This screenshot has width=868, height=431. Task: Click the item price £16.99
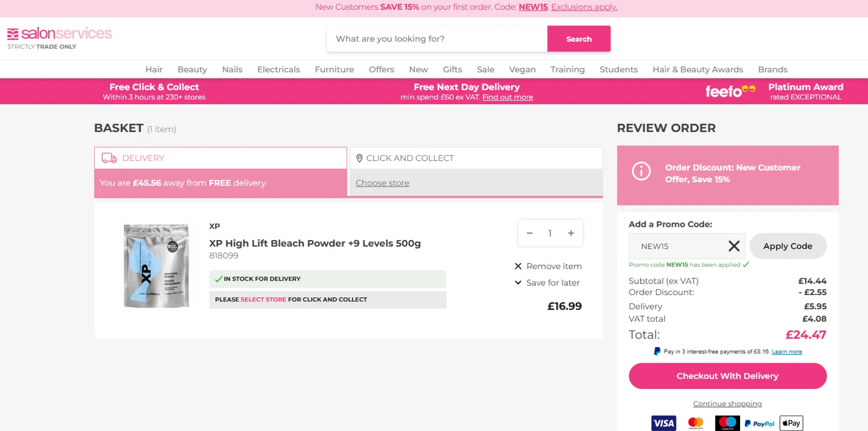pyautogui.click(x=564, y=306)
